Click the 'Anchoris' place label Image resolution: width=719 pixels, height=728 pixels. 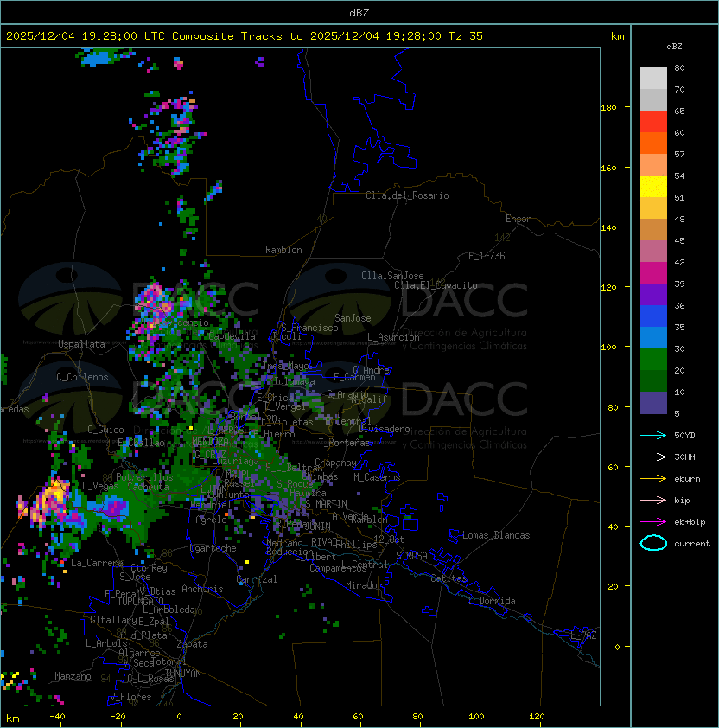202,589
